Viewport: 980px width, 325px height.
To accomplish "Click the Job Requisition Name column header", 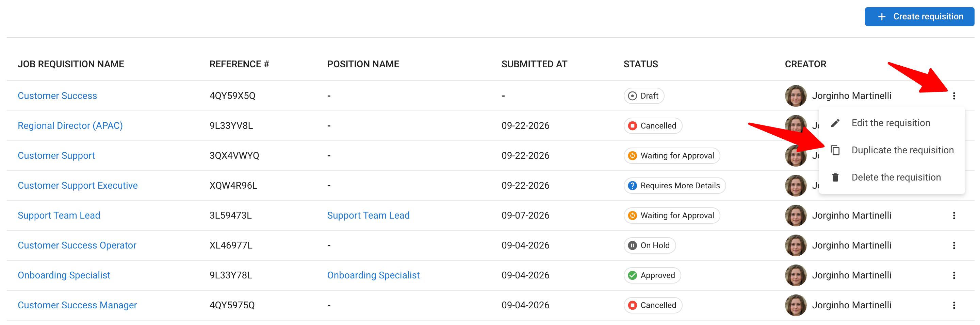I will tap(71, 64).
